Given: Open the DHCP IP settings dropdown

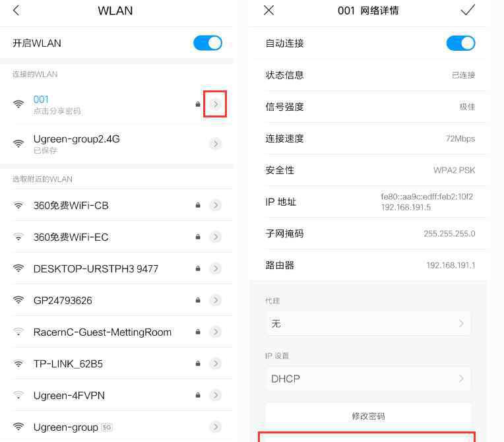Looking at the screenshot, I should [x=368, y=379].
